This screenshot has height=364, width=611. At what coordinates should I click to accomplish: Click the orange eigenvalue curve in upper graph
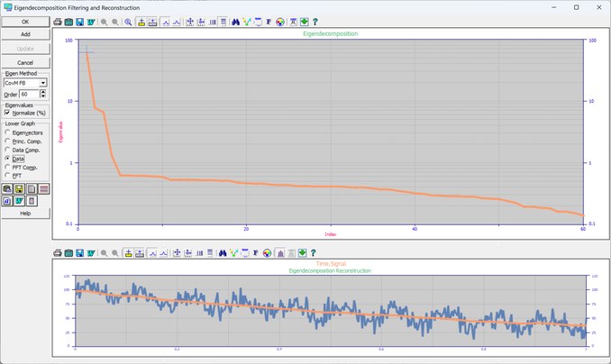point(332,187)
